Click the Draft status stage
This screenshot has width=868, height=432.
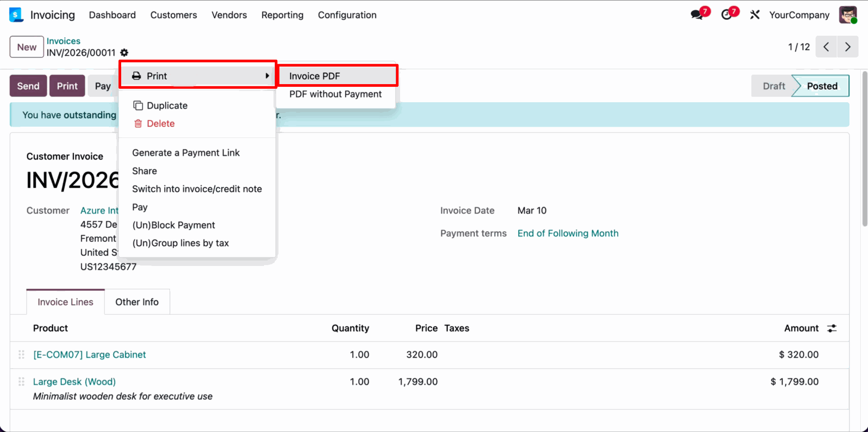coord(774,86)
